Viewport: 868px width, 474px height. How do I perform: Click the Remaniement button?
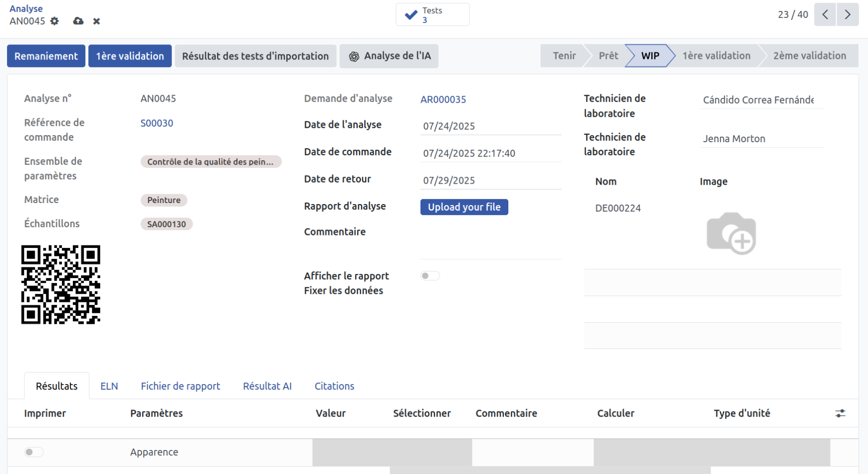pyautogui.click(x=46, y=56)
